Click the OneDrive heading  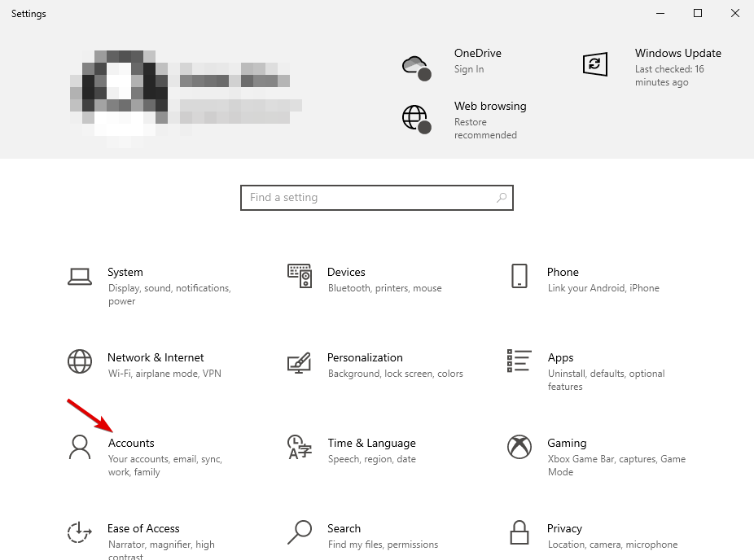coord(478,54)
